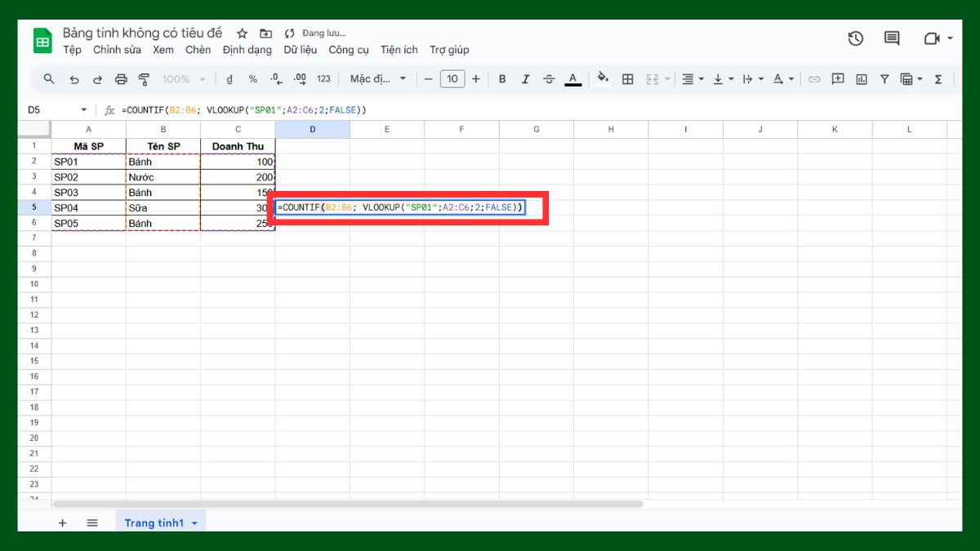Format the cell as percent
Screen dimensions: 980x551
253,79
